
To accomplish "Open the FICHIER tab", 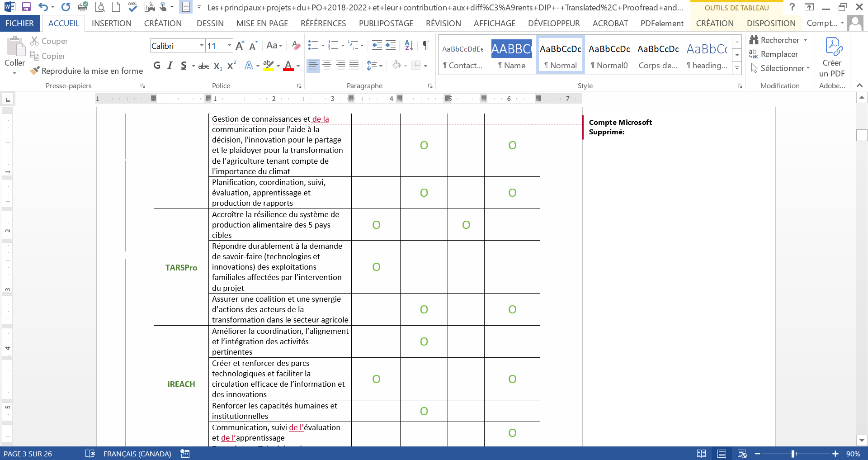I will pos(19,24).
